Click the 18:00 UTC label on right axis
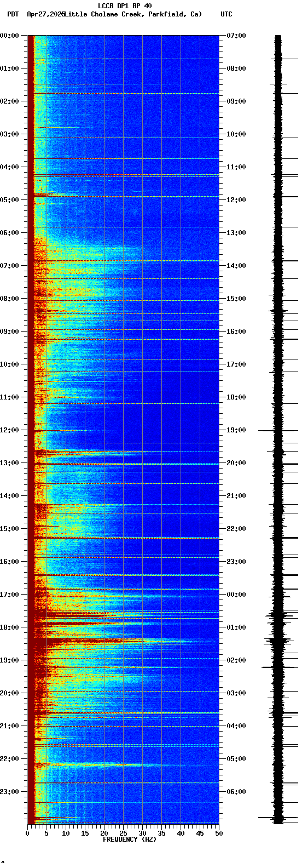This screenshot has width=302, height=868. point(236,397)
